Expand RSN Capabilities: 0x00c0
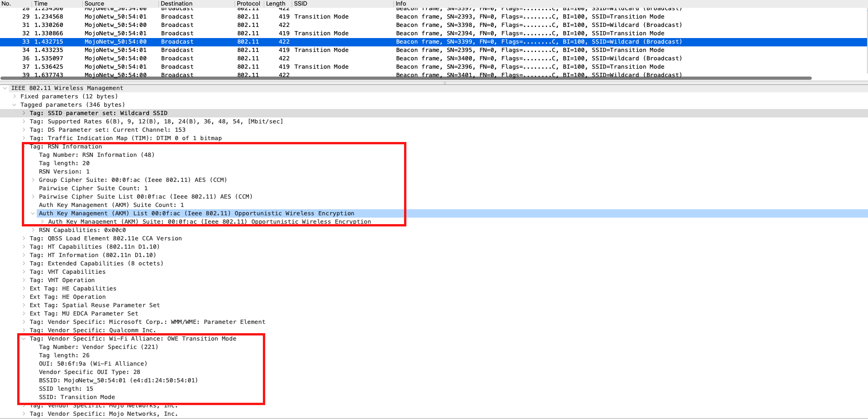 click(x=33, y=230)
